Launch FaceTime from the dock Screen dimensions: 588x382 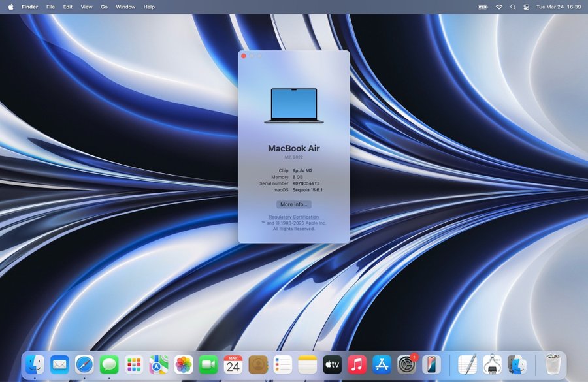tap(208, 364)
